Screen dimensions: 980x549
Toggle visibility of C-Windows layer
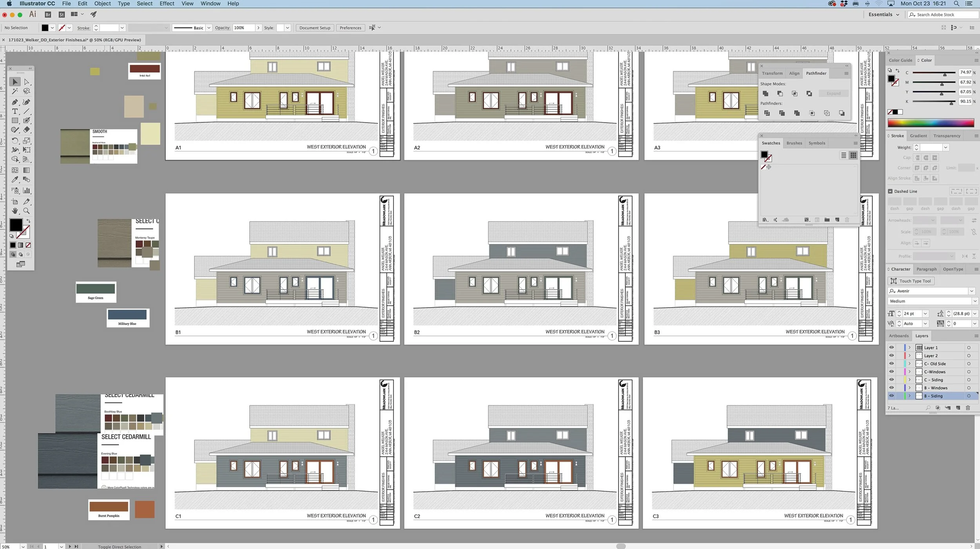point(891,371)
